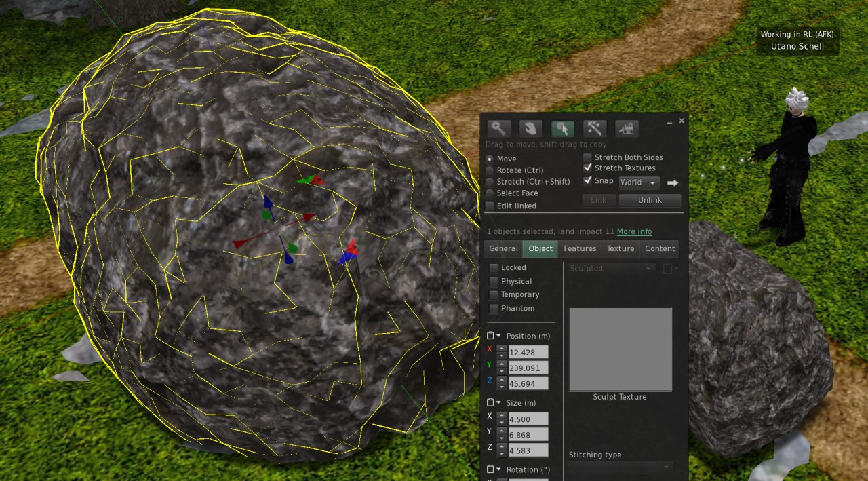
Task: Switch to the Content tab
Action: pos(660,249)
